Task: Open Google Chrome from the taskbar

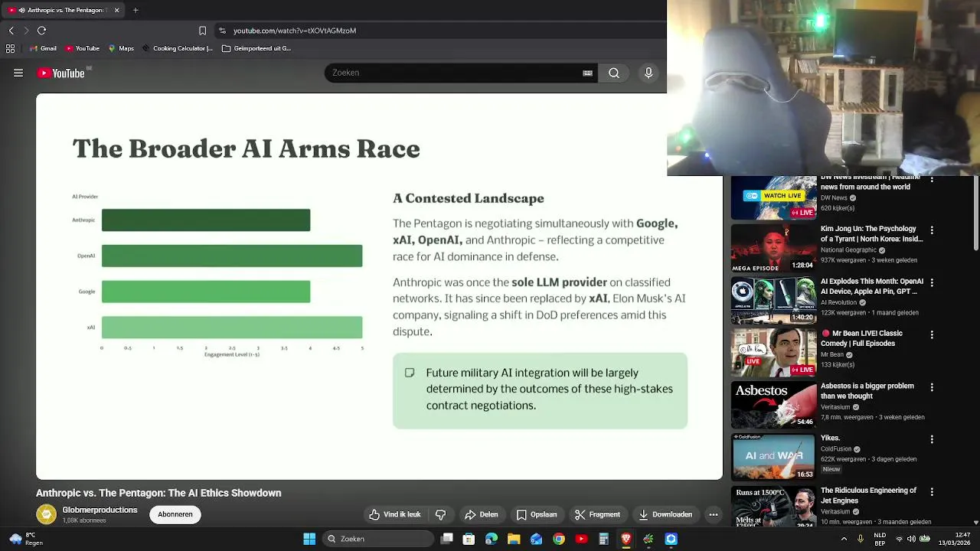Action: click(x=559, y=539)
